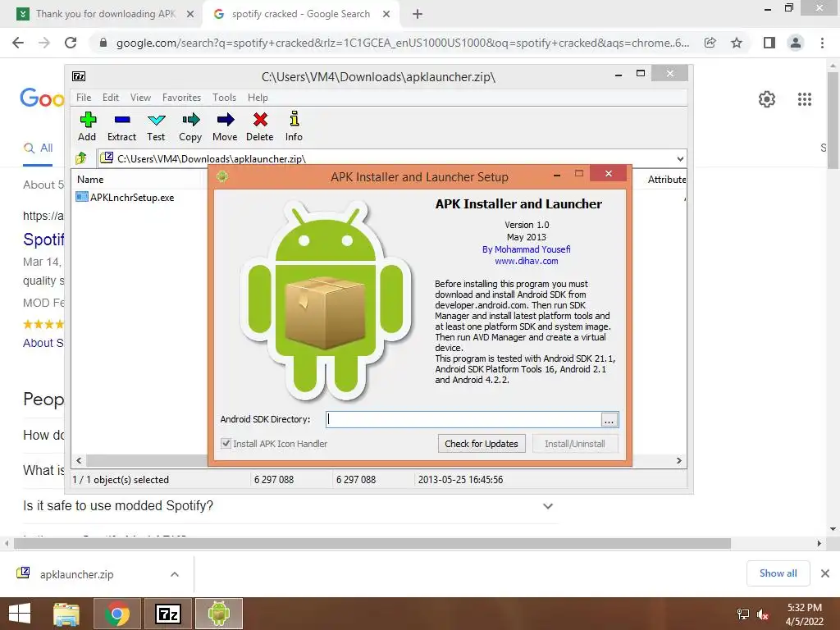Open Chrome side panel icon
The height and width of the screenshot is (630, 840).
pyautogui.click(x=769, y=43)
